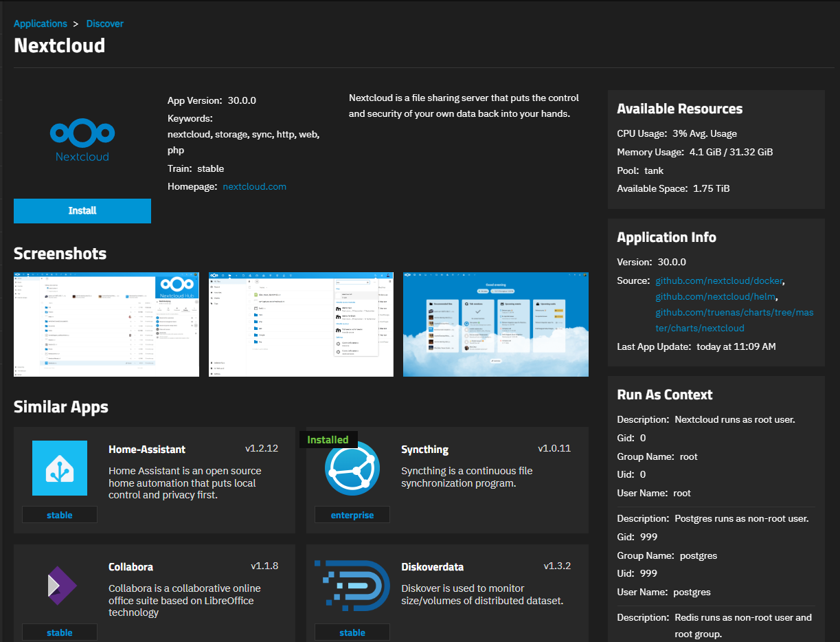View the first Nextcloud Hub screenshot

tap(106, 324)
